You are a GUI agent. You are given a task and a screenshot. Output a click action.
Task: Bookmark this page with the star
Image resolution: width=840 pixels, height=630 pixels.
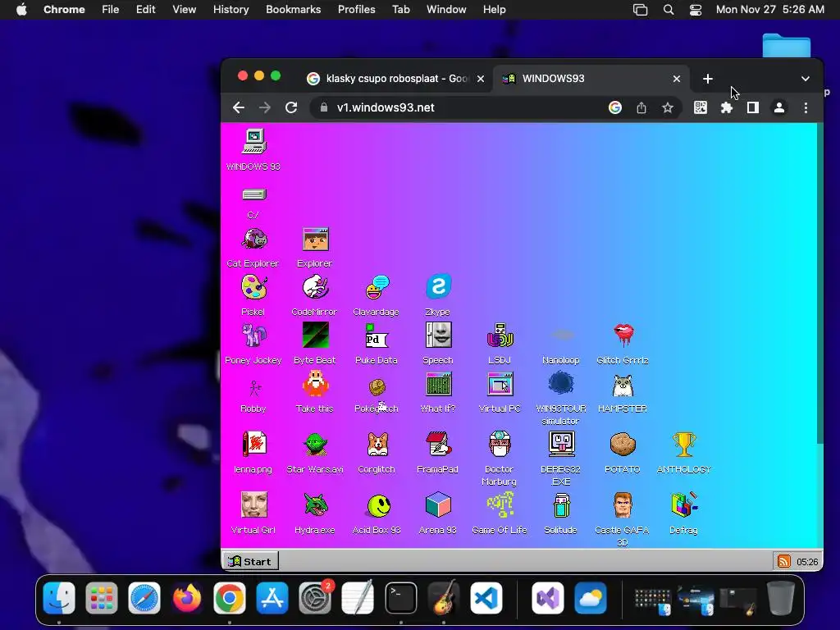pyautogui.click(x=668, y=107)
